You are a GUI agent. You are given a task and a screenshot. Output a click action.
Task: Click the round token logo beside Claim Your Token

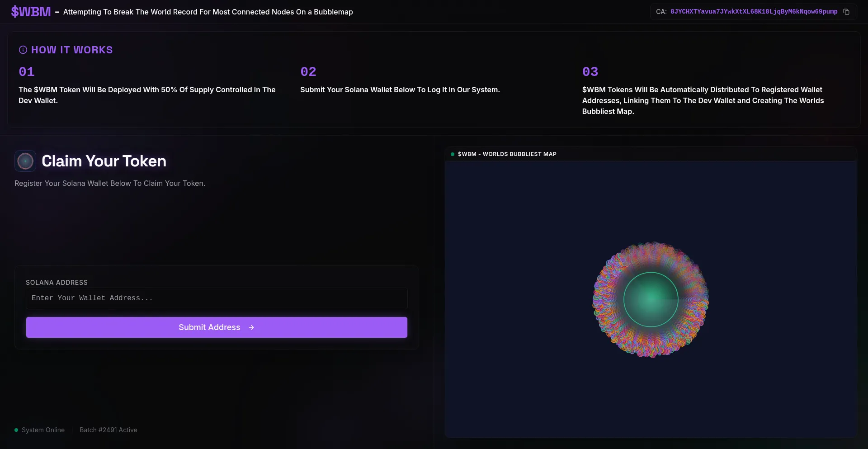pos(25,161)
